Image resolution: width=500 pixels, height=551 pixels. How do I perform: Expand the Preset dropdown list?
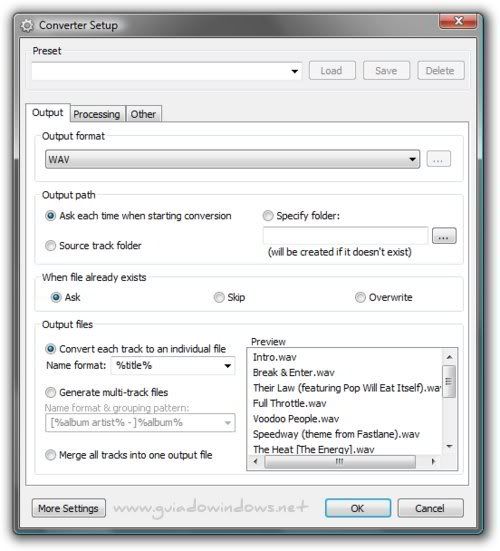[294, 71]
